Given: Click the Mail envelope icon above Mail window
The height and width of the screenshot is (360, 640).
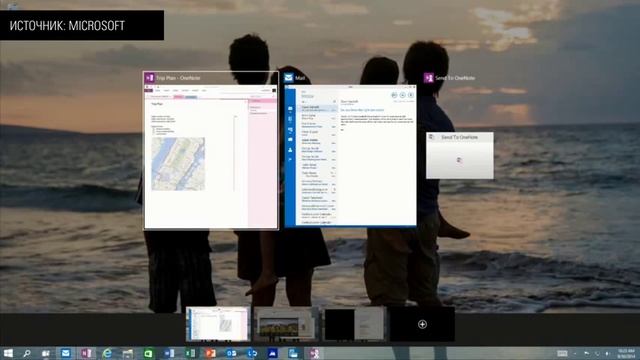Looking at the screenshot, I should (x=289, y=78).
